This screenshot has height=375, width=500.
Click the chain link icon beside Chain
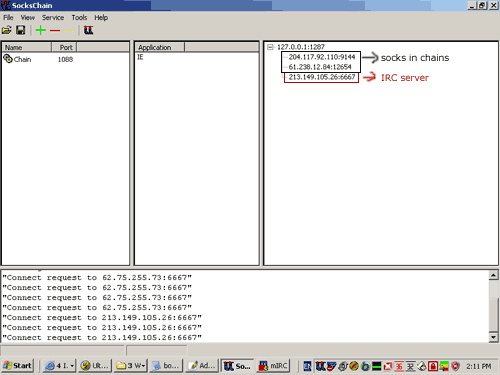click(x=8, y=59)
